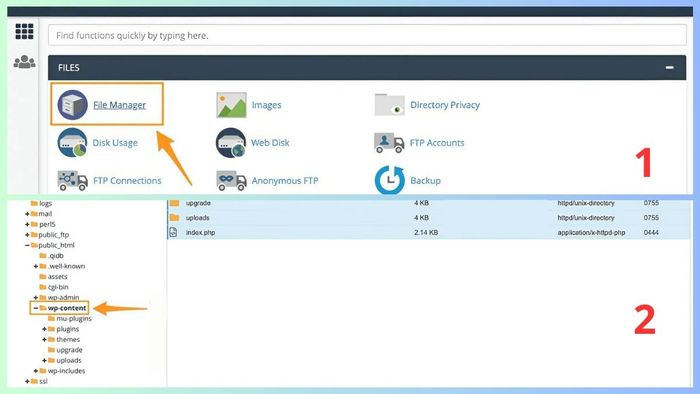Click the 2.14 KB size cell
Image resolution: width=700 pixels, height=394 pixels.
coord(426,232)
